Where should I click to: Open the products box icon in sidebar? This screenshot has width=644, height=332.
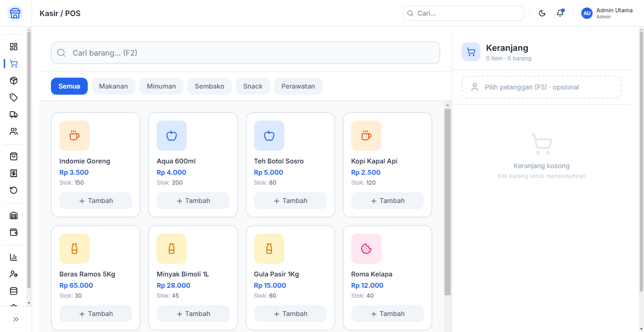coord(14,81)
